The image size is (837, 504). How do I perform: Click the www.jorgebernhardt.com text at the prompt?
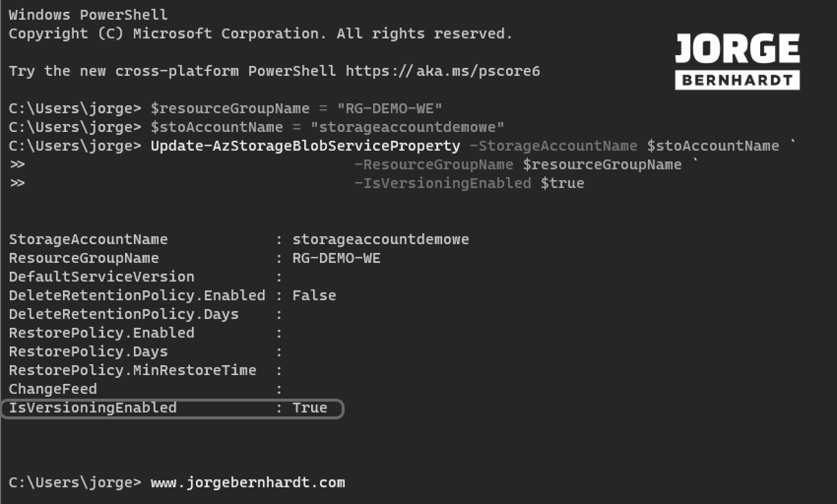click(x=248, y=482)
